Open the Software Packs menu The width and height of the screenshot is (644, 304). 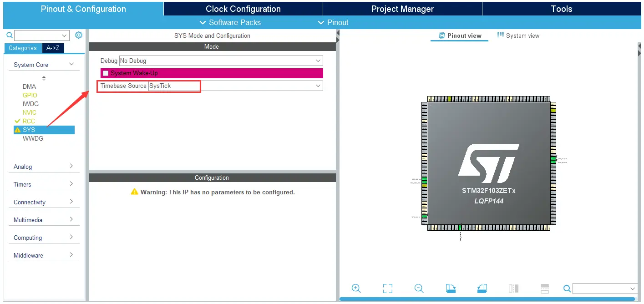tap(230, 22)
